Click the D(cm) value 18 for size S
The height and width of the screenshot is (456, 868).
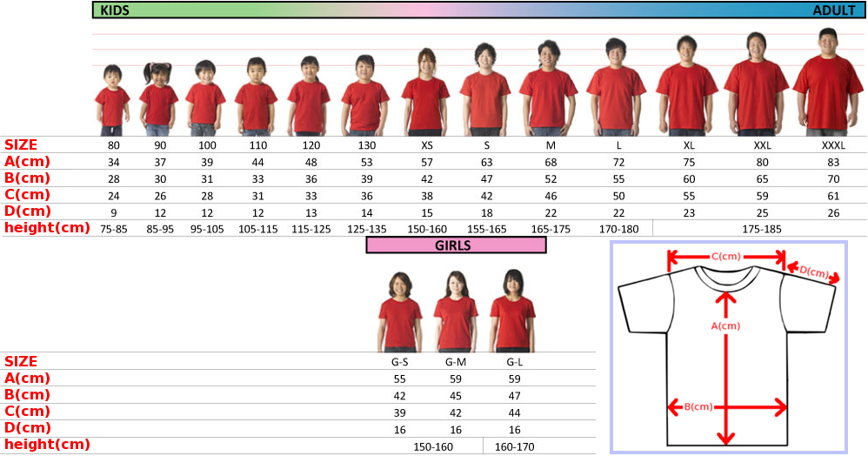pos(486,212)
